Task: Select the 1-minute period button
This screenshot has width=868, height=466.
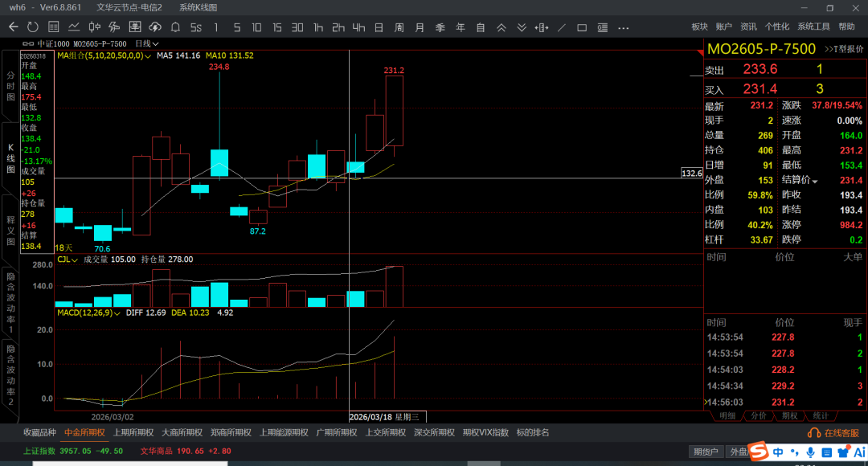Action: click(216, 27)
